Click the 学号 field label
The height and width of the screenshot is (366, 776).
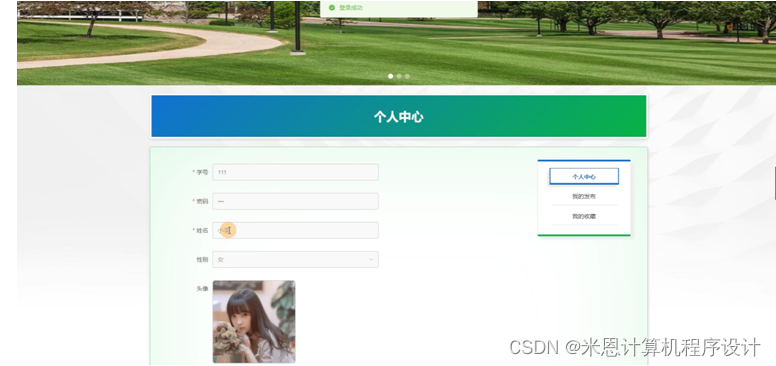pyautogui.click(x=202, y=172)
